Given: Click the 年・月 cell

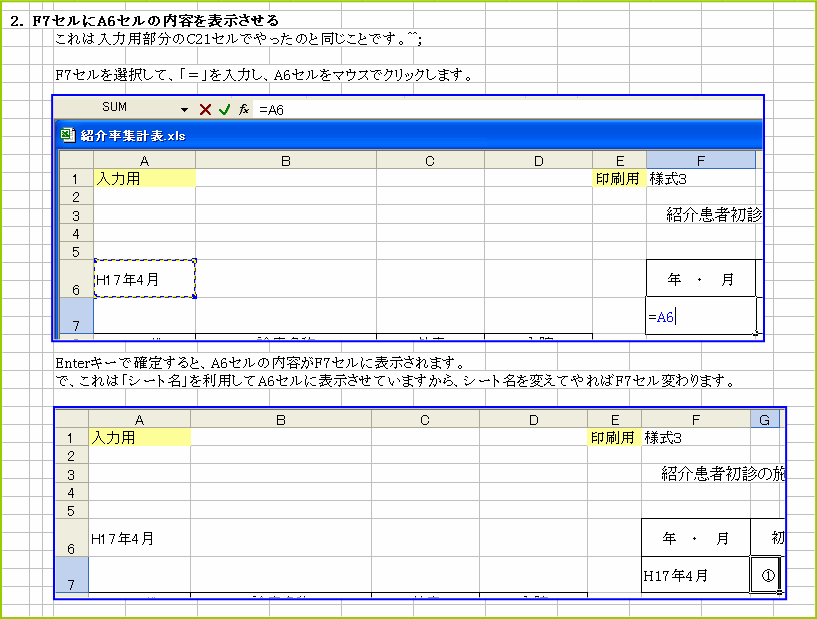Looking at the screenshot, I should pyautogui.click(x=700, y=277).
